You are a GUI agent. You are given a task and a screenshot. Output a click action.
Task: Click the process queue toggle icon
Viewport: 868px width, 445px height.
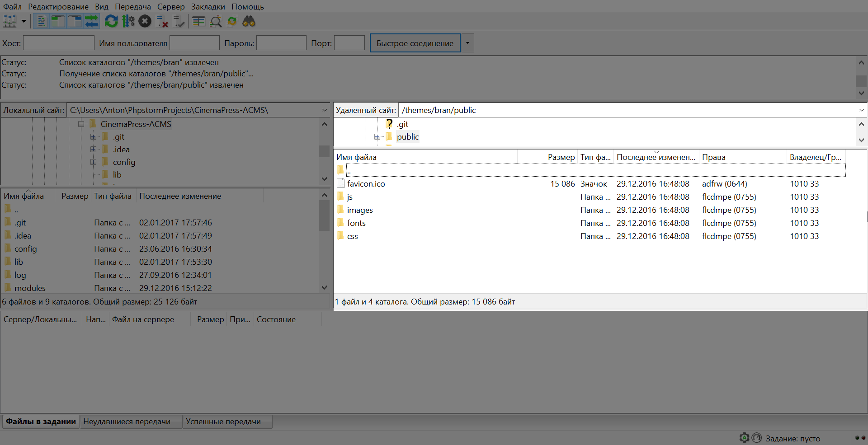(128, 21)
